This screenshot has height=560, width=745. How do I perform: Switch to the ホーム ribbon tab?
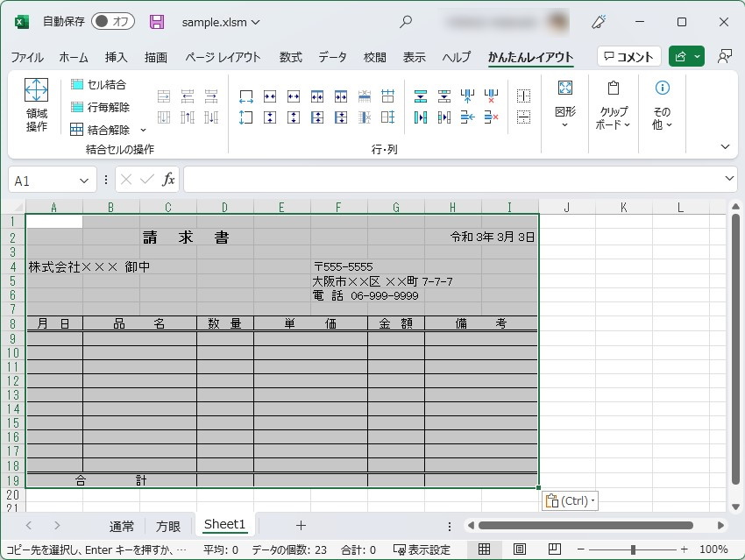pos(73,56)
